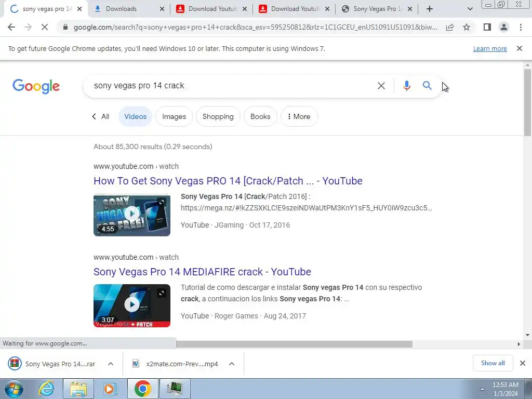Go to the Google homepage logo
The width and height of the screenshot is (532, 399).
click(36, 86)
